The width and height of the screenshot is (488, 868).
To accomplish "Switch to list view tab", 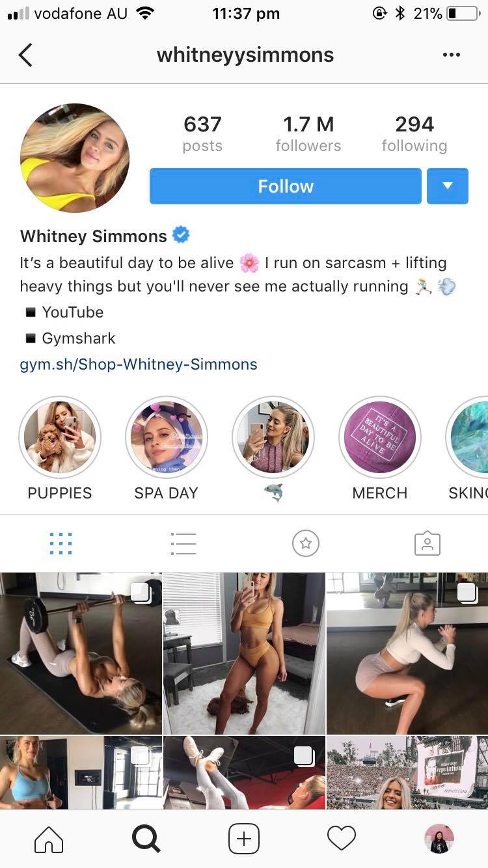I will tap(183, 543).
